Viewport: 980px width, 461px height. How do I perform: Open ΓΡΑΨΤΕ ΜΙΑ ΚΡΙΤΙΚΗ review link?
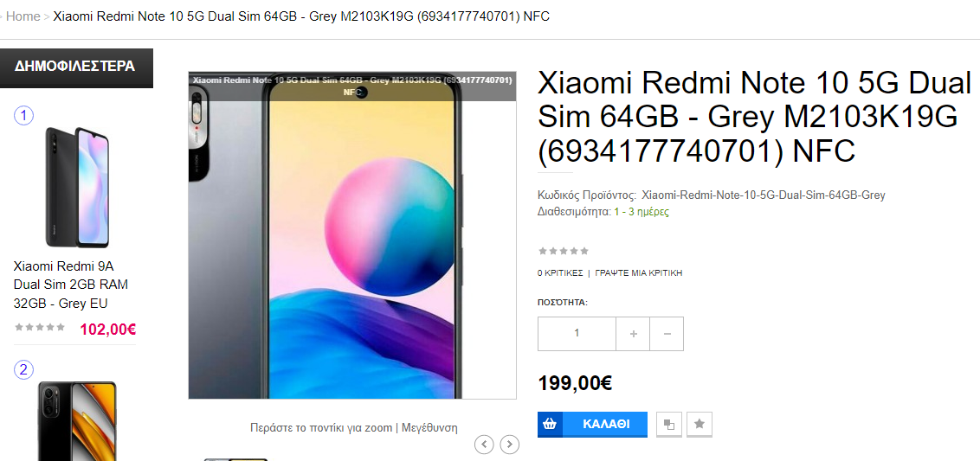(638, 273)
